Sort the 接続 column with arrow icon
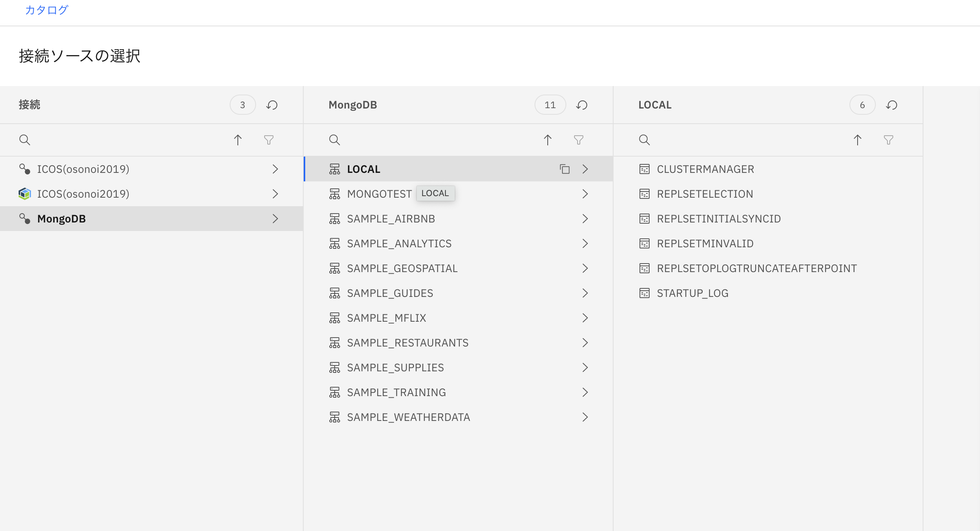The width and height of the screenshot is (980, 531). 238,140
